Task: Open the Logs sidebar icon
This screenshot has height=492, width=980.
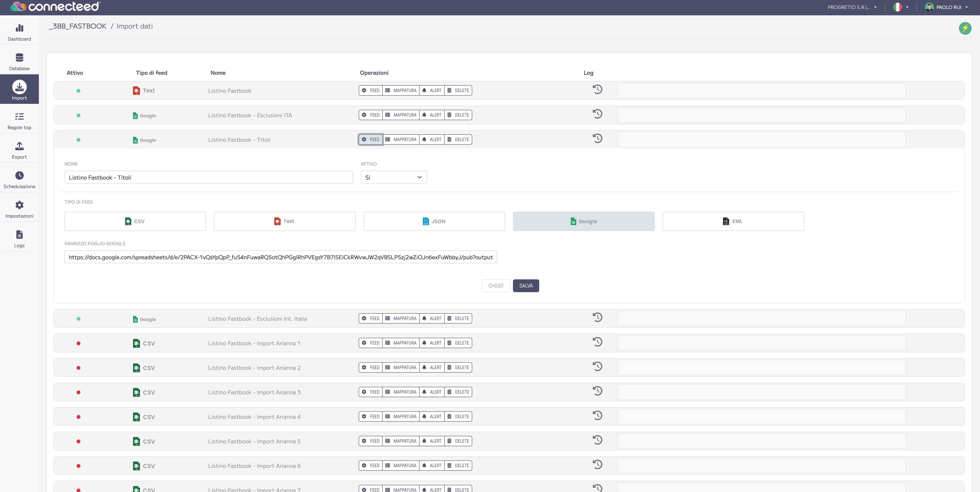Action: point(19,235)
